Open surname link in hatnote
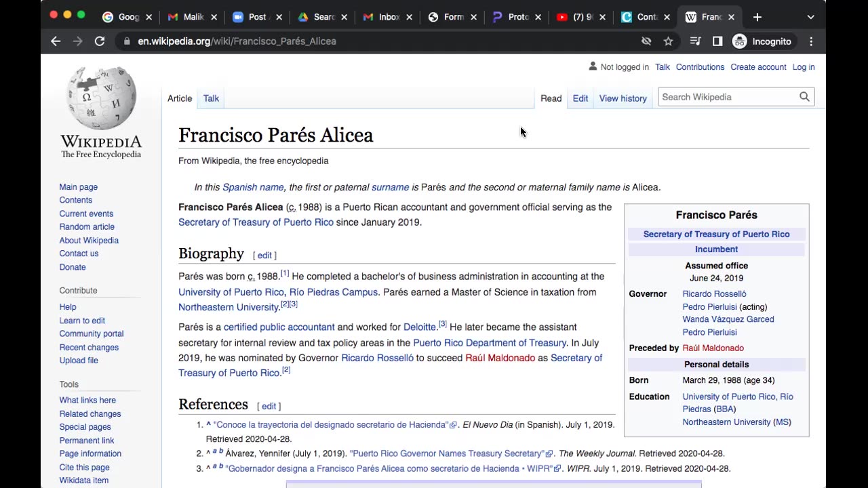Image resolution: width=868 pixels, height=488 pixels. pyautogui.click(x=390, y=188)
